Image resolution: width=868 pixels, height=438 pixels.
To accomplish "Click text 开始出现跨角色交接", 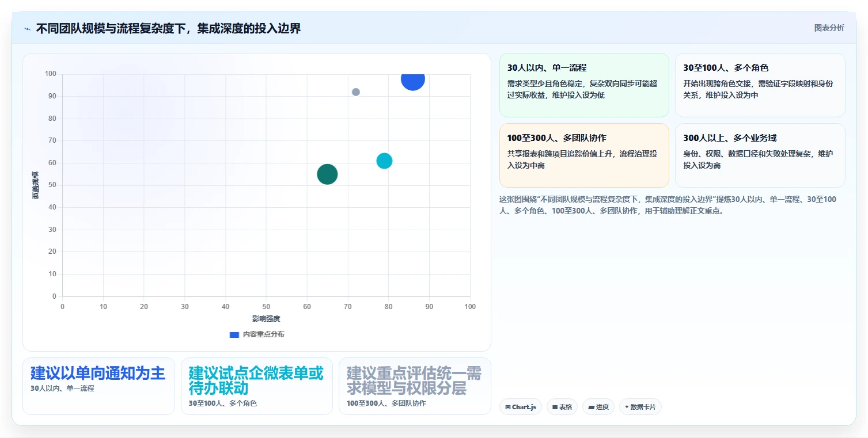I will pos(717,83).
